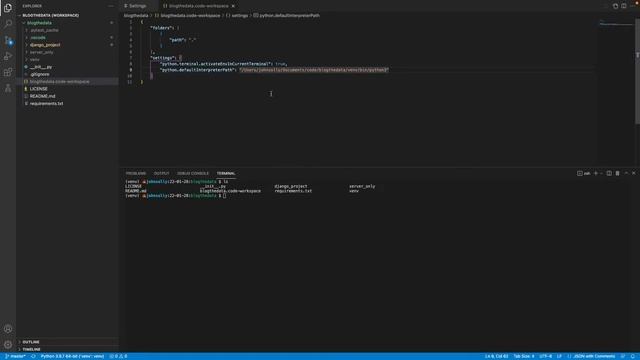Open Source Control view in activity bar
This screenshot has width=640, height=360.
pyautogui.click(x=8, y=40)
